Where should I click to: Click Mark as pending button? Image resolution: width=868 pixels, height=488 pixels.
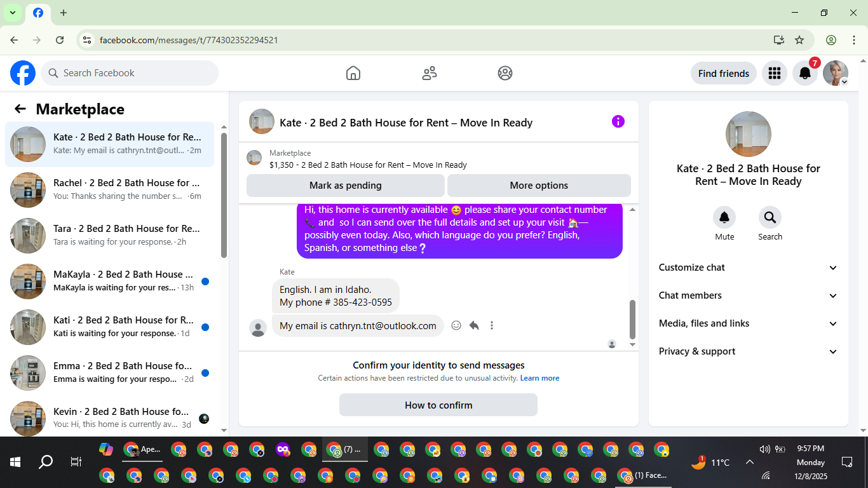(346, 186)
